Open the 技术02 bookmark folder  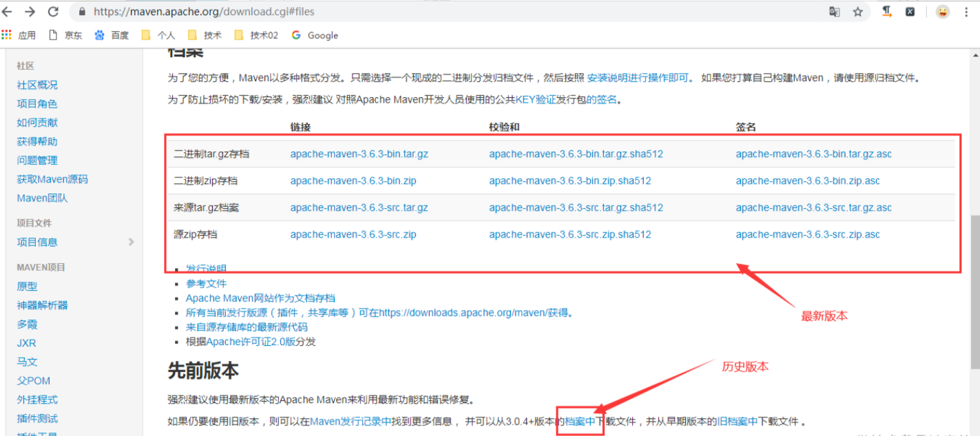click(256, 35)
